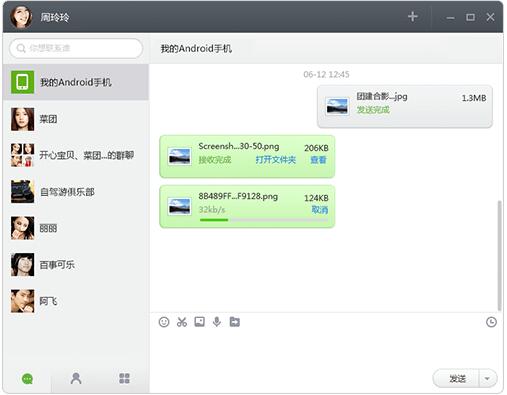This screenshot has width=507, height=395.
Task: Open chat with 菜团
Action: point(76,119)
